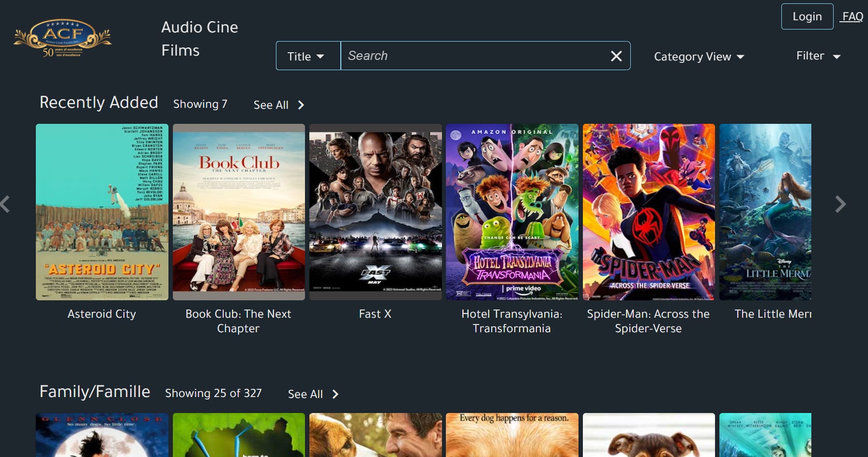
Task: Click 'Book Club: The Next Chapter' title text
Action: 238,321
